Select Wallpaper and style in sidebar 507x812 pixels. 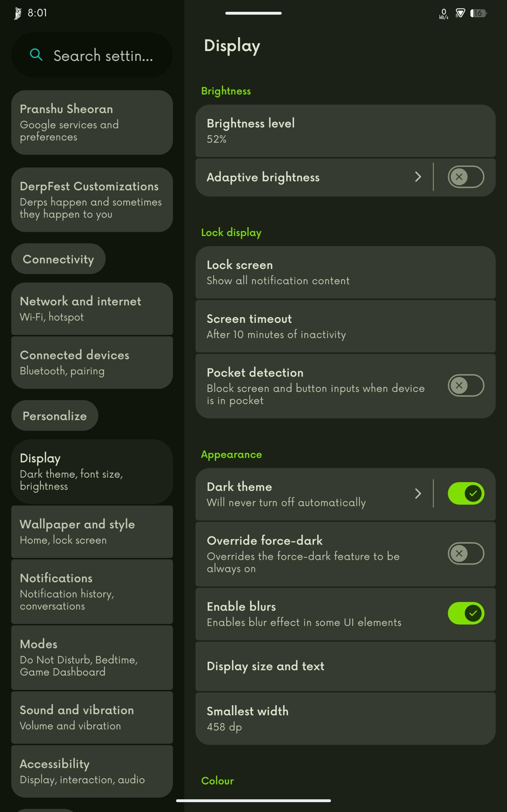92,532
